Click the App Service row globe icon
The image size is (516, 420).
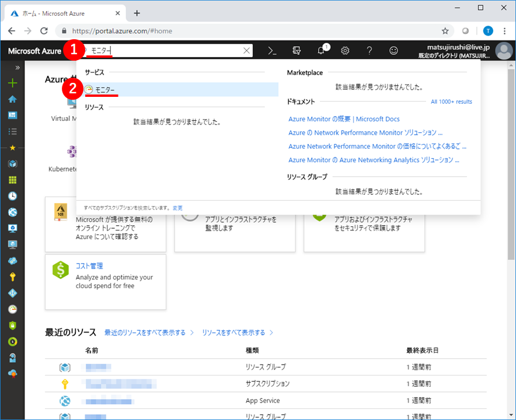click(x=65, y=401)
